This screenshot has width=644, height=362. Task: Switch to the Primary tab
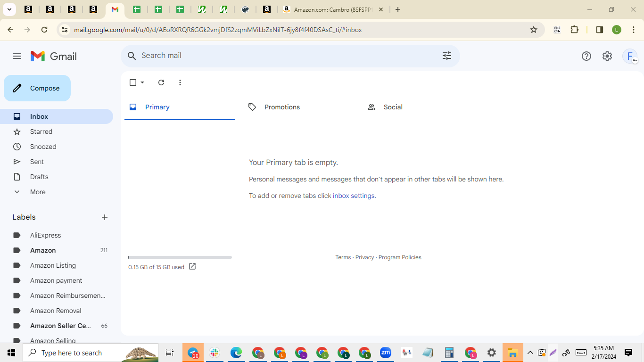(180, 107)
